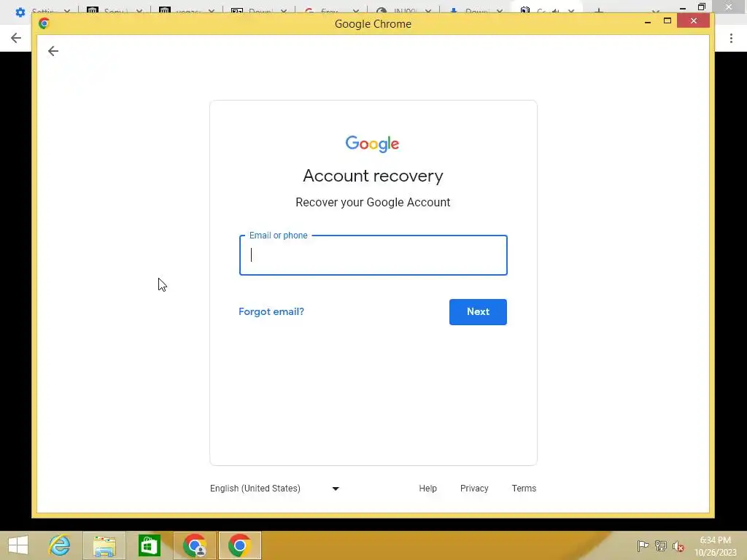Click the Forgot email? link
Image resolution: width=747 pixels, height=560 pixels.
click(x=271, y=311)
